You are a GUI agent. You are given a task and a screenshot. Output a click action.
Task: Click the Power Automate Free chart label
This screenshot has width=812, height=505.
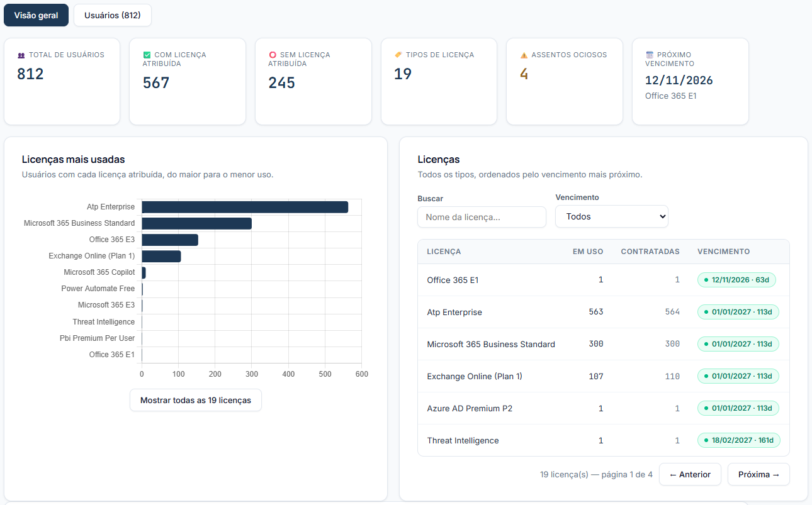pyautogui.click(x=98, y=289)
